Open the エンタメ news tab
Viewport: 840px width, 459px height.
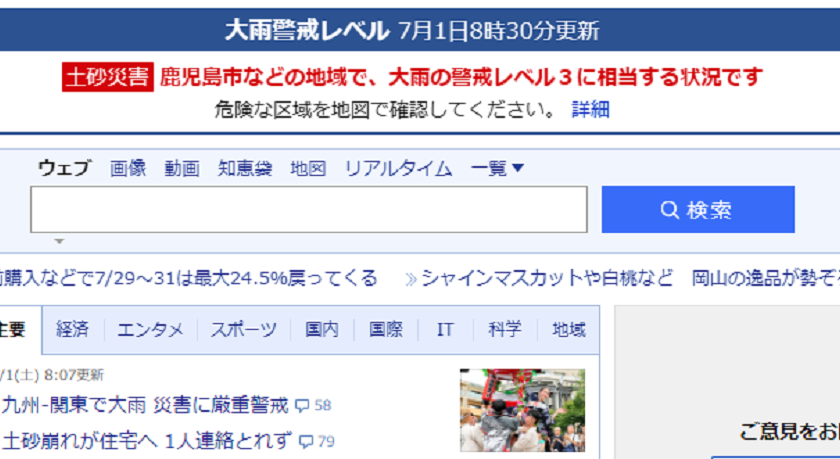(x=151, y=329)
